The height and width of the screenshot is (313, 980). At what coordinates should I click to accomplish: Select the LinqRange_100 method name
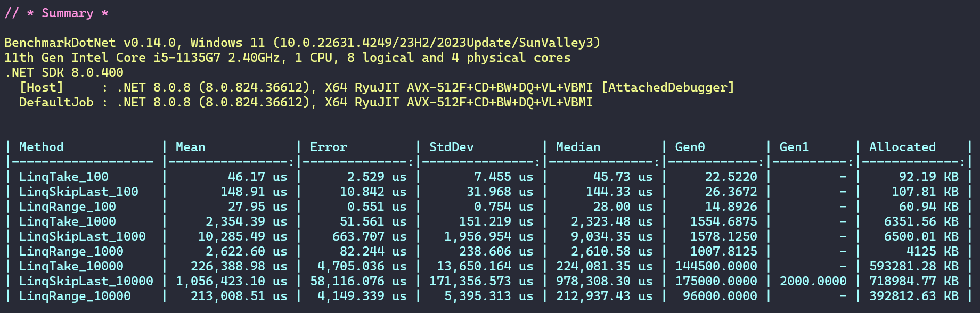click(x=67, y=207)
